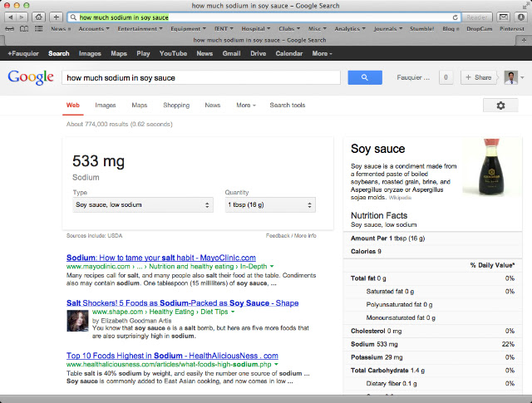This screenshot has height=403, width=532.
Task: Open the mail envelope toolbar icon
Action: point(504,17)
